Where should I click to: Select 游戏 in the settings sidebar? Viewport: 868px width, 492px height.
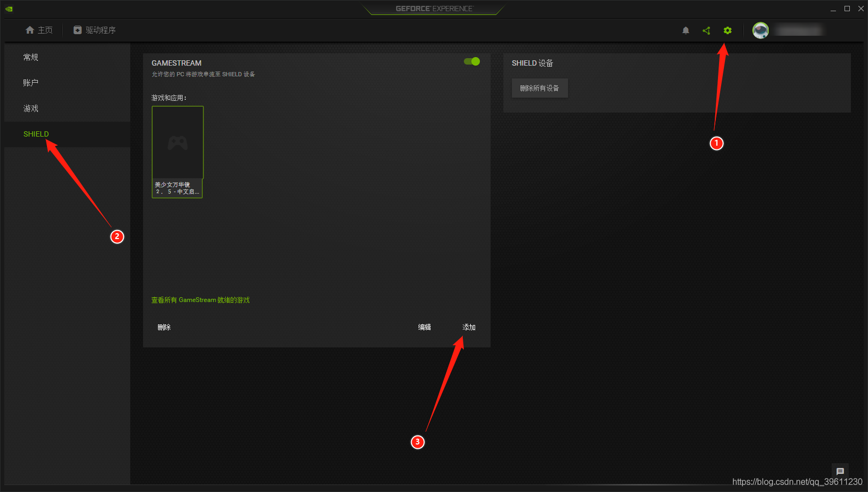pyautogui.click(x=67, y=108)
